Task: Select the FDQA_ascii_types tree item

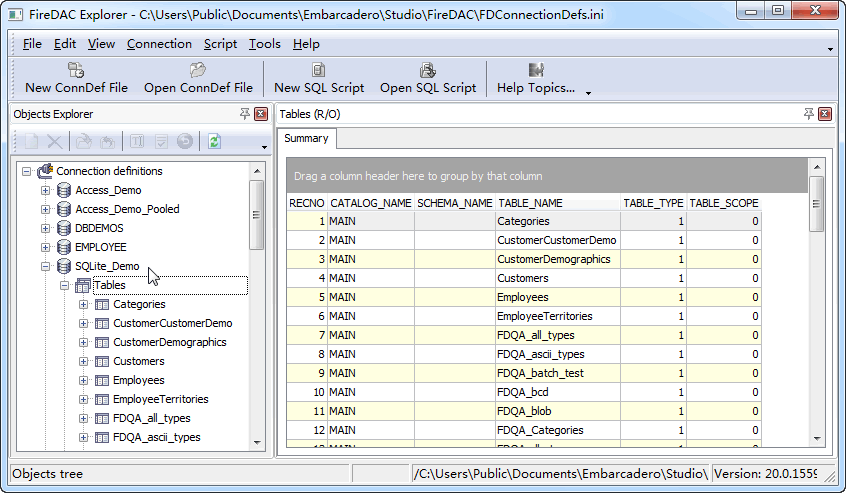Action: tap(156, 437)
